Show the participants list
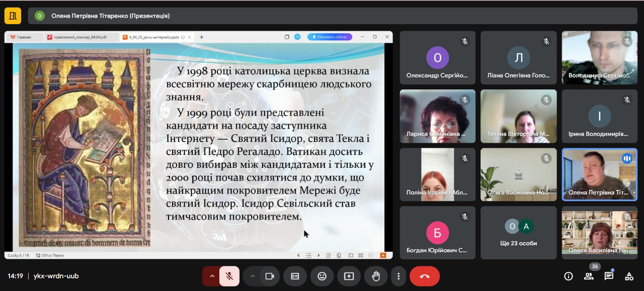This screenshot has width=644, height=291. pos(589,276)
